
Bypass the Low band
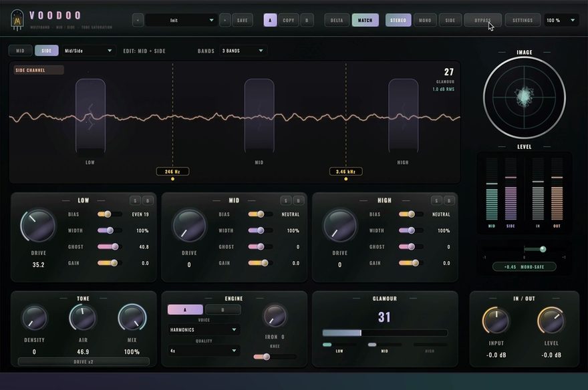point(148,201)
